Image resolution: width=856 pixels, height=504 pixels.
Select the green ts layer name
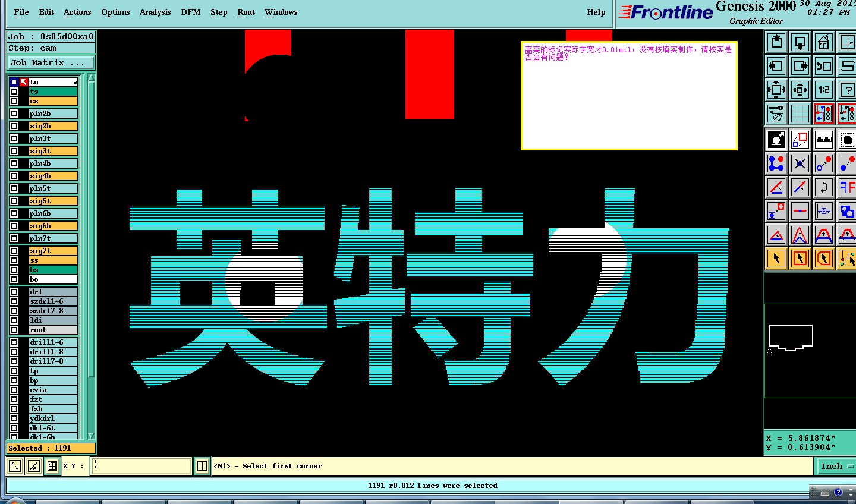click(53, 92)
